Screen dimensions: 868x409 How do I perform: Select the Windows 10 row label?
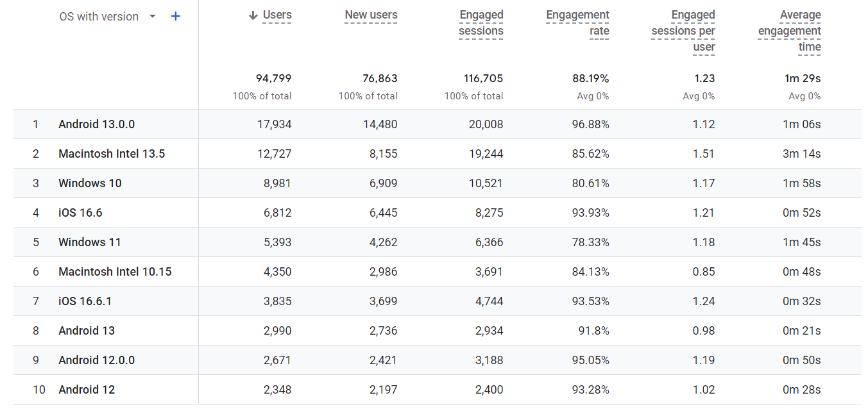tap(90, 183)
